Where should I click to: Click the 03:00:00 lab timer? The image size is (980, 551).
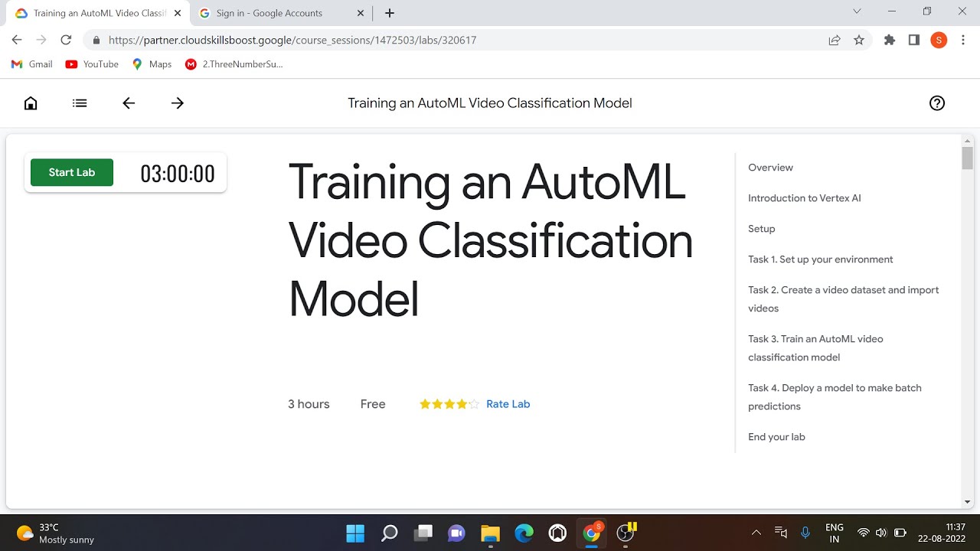(x=178, y=174)
